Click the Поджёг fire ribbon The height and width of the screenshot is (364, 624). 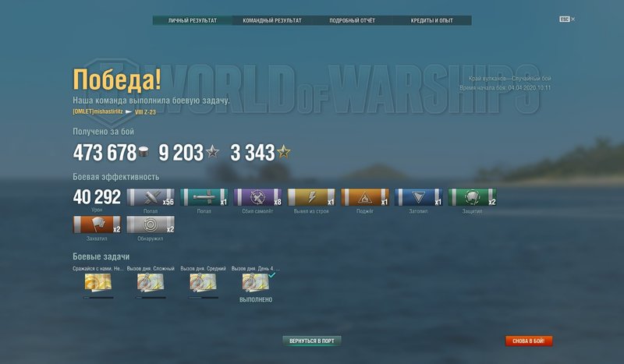pyautogui.click(x=365, y=197)
